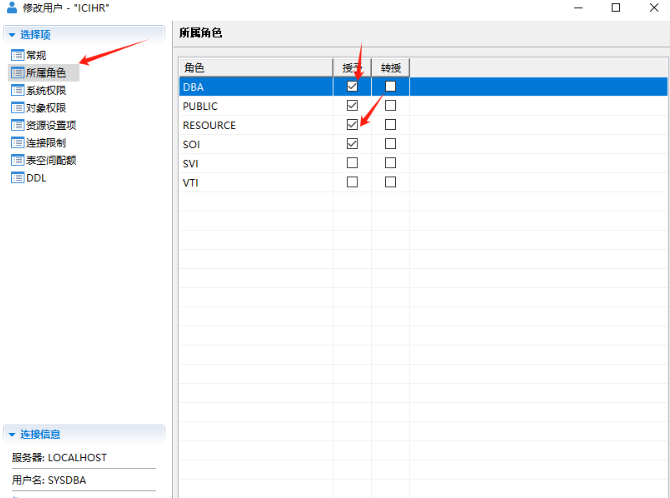Screen dimensions: 670x498
Task: Click the 用户名: SYSDBA text
Action: click(x=49, y=480)
